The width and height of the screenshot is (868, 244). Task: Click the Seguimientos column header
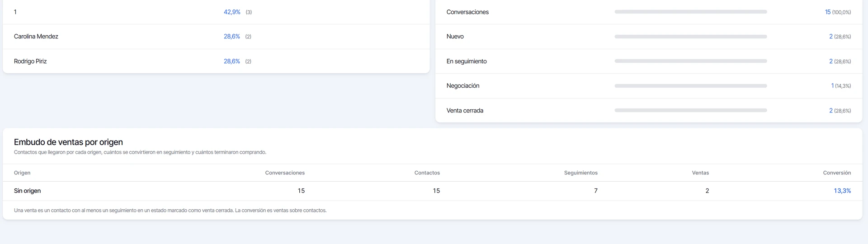[581, 173]
